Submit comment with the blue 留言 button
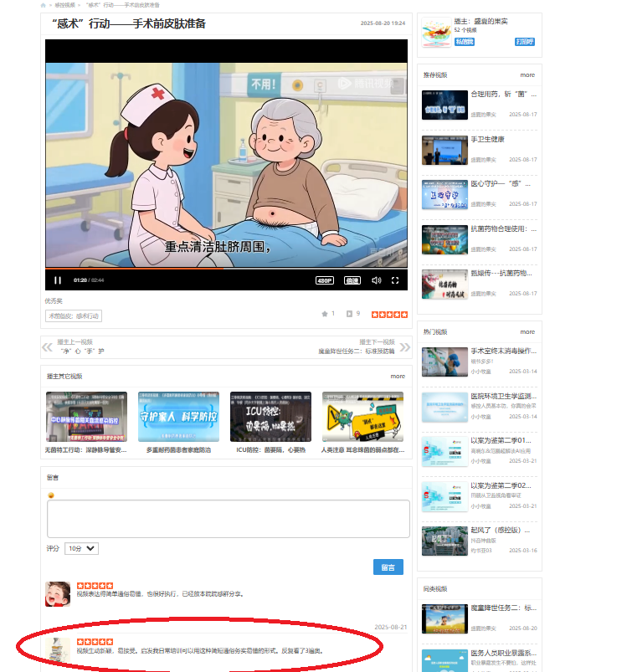632x672 pixels. coord(388,567)
